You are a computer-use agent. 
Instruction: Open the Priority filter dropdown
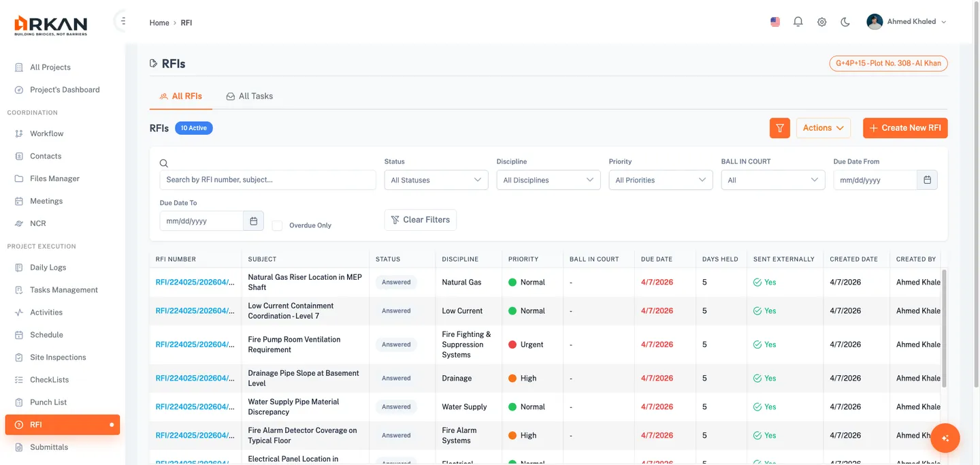tap(660, 180)
